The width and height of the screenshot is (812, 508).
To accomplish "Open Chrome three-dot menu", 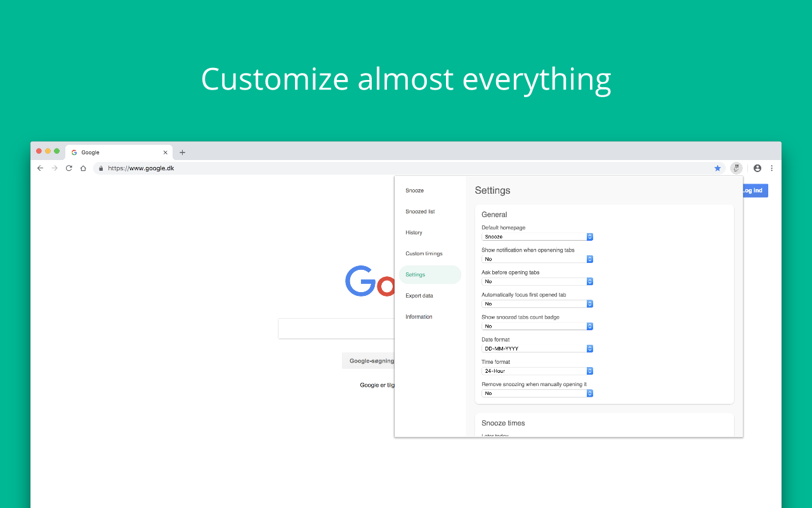I will tap(772, 168).
